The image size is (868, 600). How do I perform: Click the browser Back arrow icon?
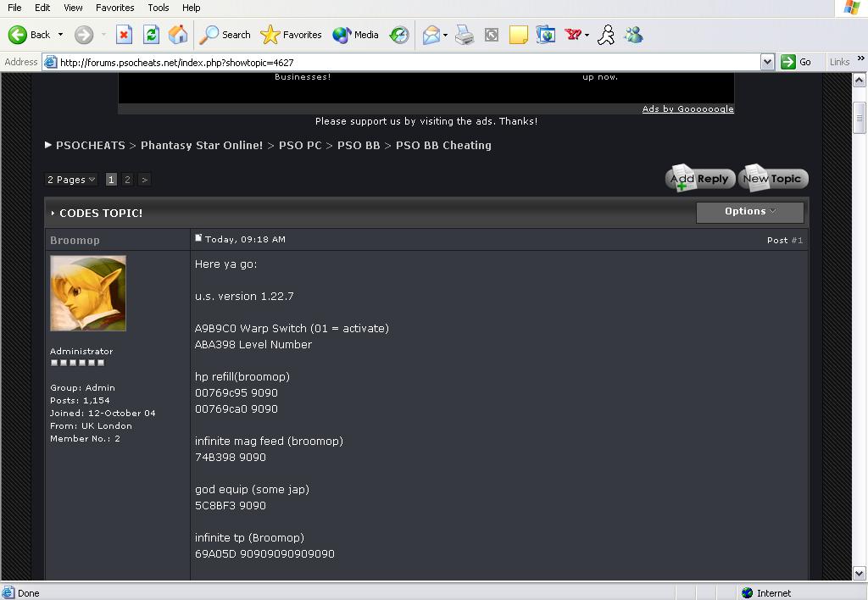pos(17,34)
